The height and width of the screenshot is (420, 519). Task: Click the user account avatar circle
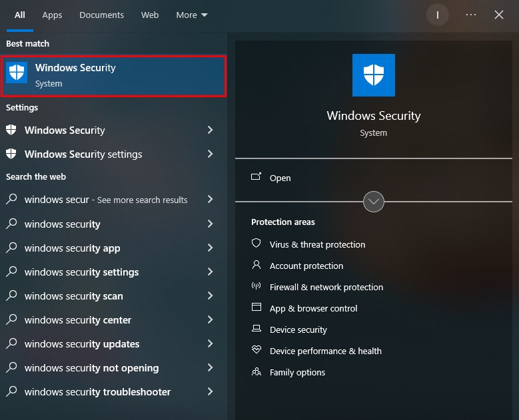[x=437, y=15]
